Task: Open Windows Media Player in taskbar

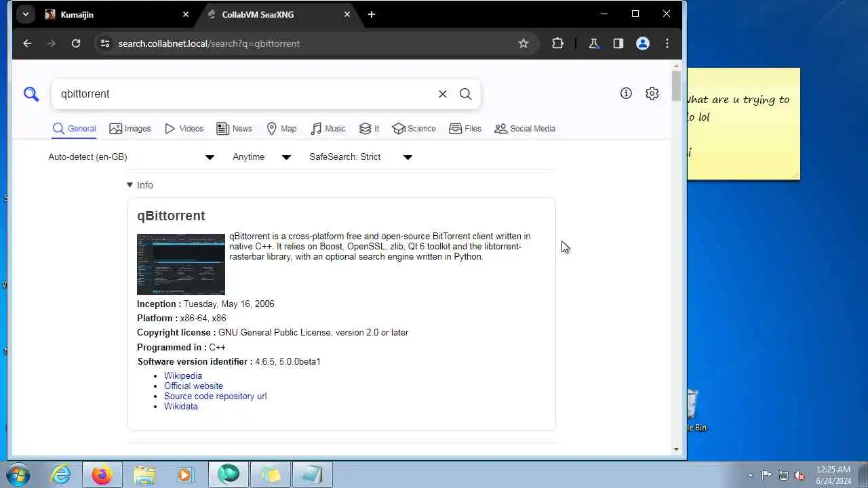Action: 186,474
